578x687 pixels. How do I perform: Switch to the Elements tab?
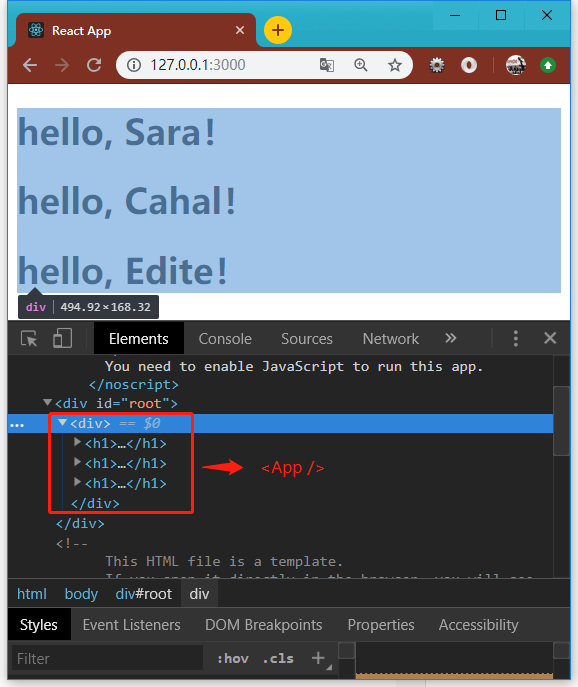[138, 339]
